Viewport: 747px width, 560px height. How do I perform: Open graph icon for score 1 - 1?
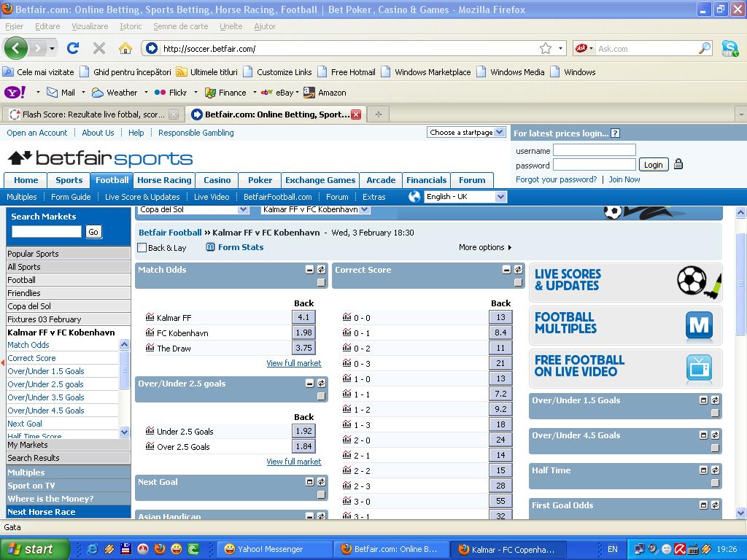coord(347,394)
